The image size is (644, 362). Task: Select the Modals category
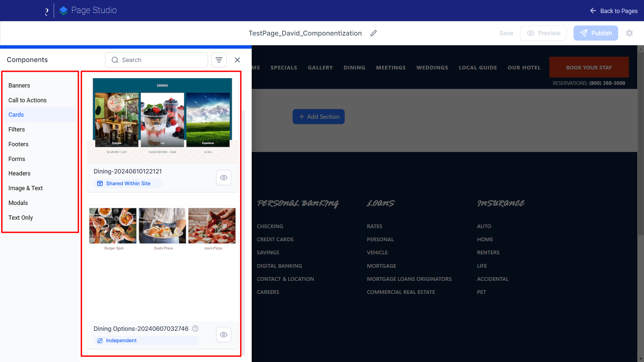pyautogui.click(x=40, y=203)
